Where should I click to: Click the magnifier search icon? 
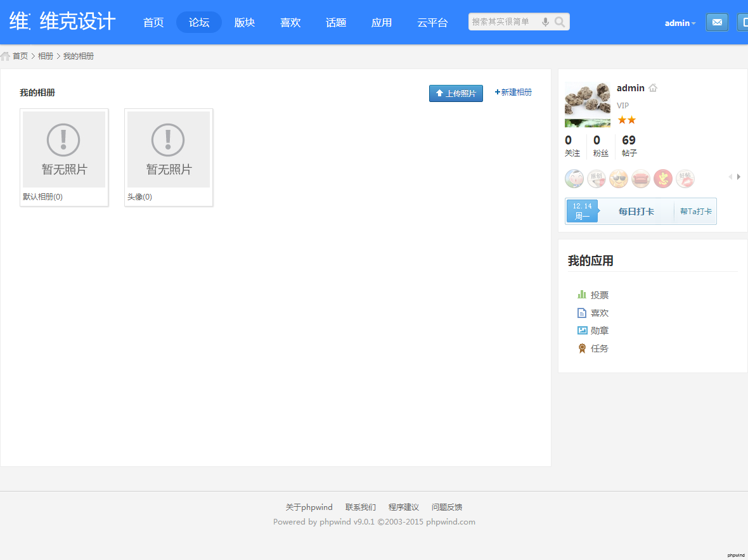(x=560, y=22)
